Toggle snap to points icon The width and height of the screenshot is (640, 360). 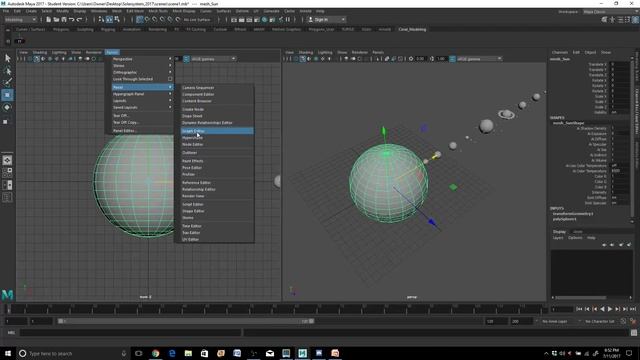[155, 20]
